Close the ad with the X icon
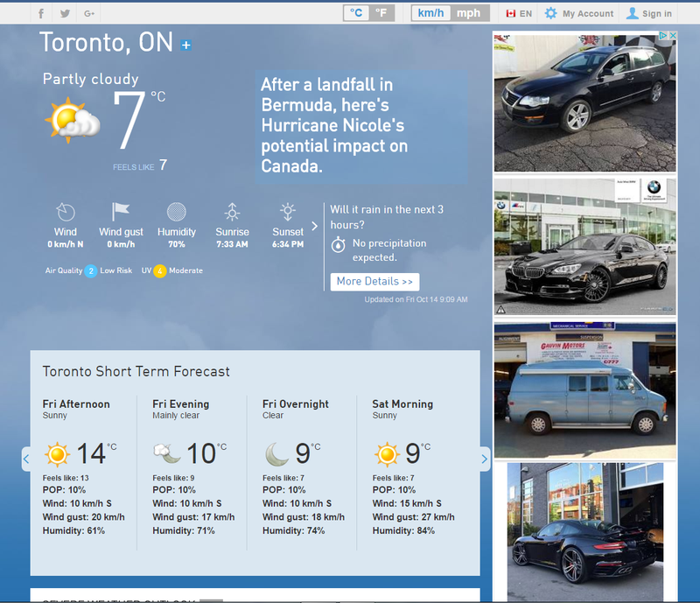This screenshot has height=603, width=700. click(x=673, y=35)
